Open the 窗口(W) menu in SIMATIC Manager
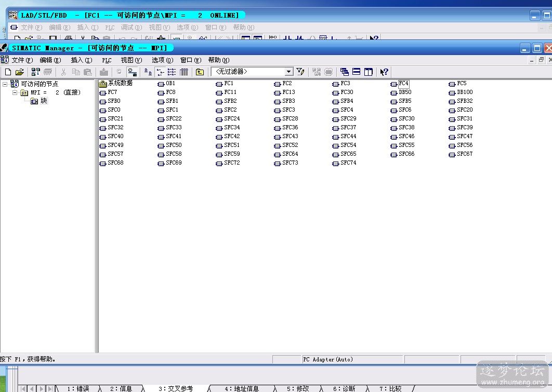 (191, 60)
